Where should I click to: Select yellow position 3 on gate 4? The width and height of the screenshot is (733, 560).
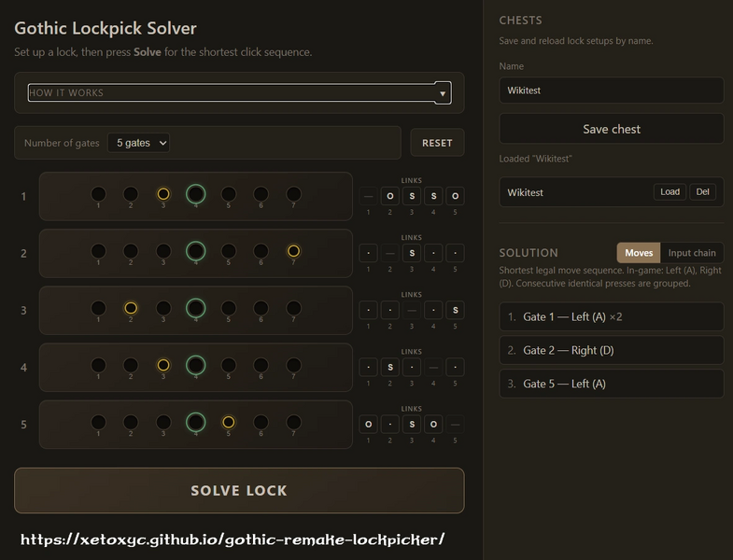(163, 365)
